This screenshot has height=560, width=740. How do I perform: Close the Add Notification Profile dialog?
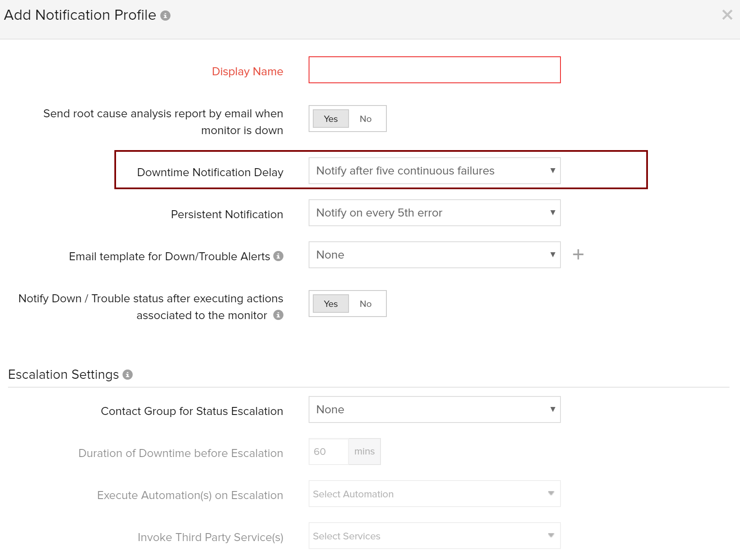coord(727,15)
